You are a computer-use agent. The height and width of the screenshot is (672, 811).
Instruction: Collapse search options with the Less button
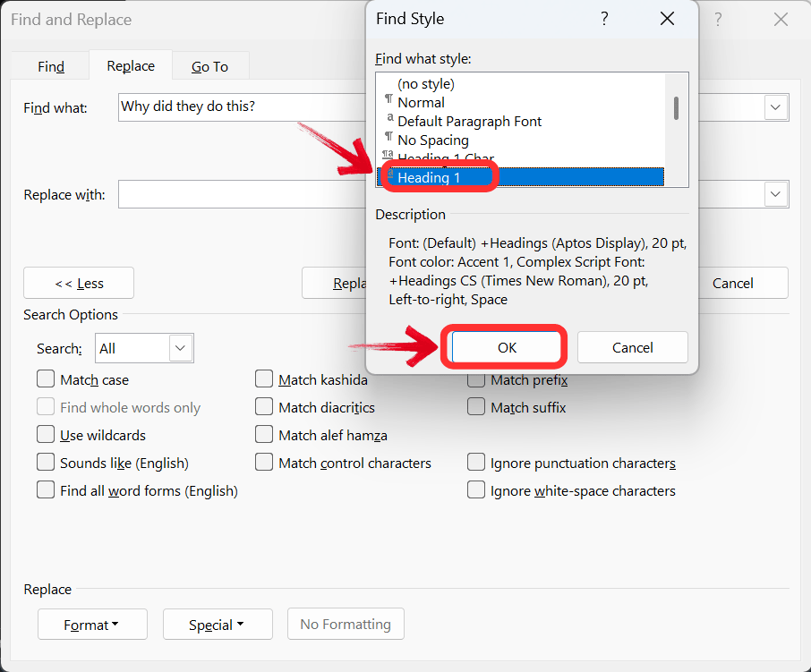78,283
